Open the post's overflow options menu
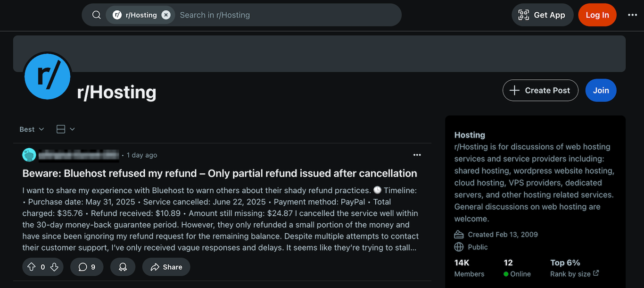The height and width of the screenshot is (288, 644). point(417,155)
